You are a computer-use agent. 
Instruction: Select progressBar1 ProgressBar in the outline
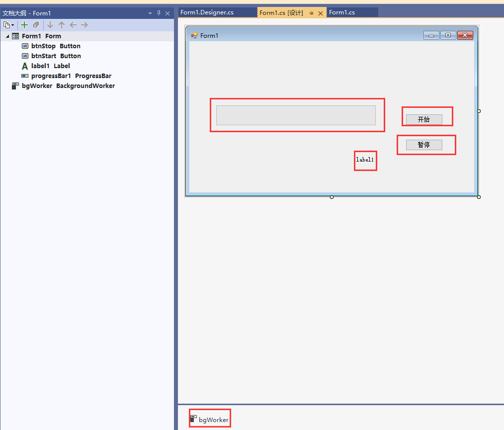click(x=72, y=76)
